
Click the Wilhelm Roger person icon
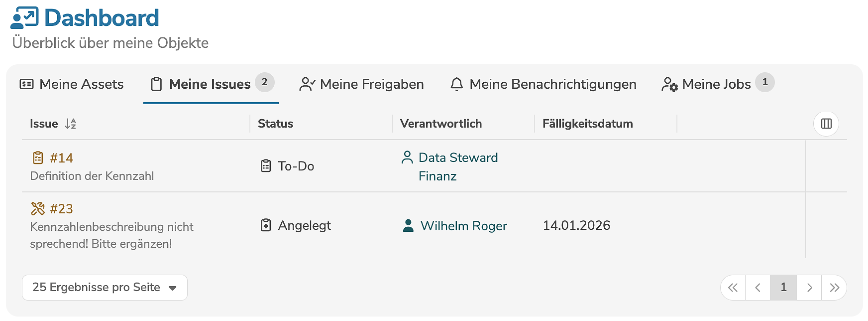coord(408,226)
